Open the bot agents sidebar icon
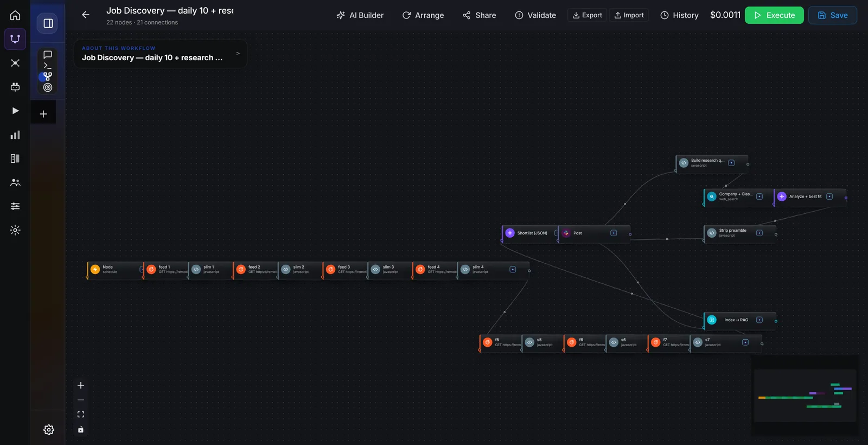Viewport: 868px width, 445px height. (x=15, y=87)
